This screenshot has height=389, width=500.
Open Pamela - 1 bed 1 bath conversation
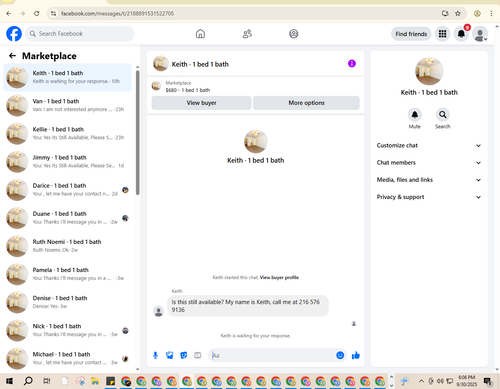[67, 274]
